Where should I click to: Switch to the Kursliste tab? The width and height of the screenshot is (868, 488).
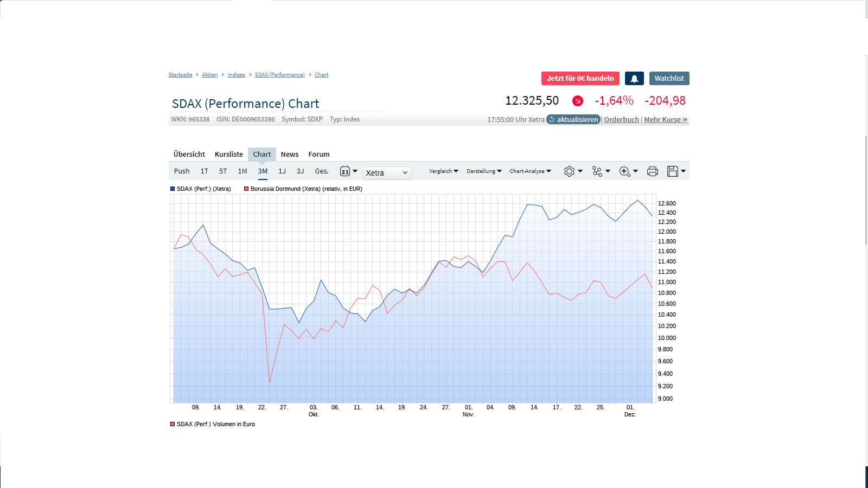coord(229,155)
